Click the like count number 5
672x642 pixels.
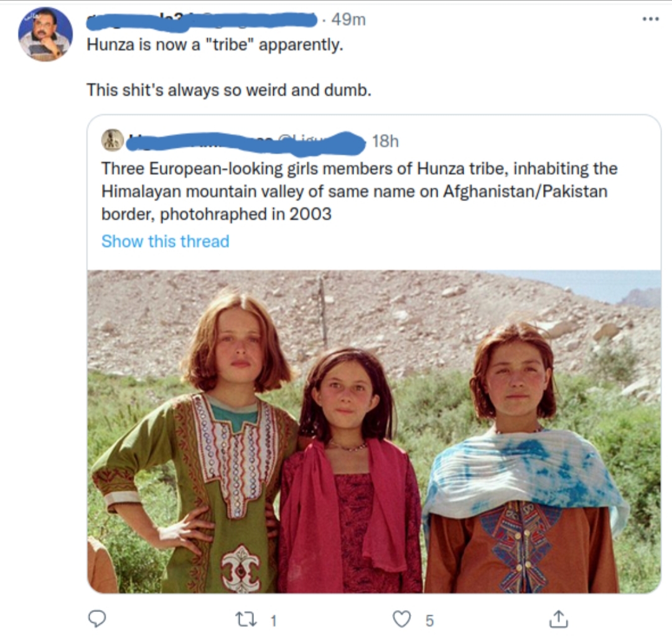429,621
